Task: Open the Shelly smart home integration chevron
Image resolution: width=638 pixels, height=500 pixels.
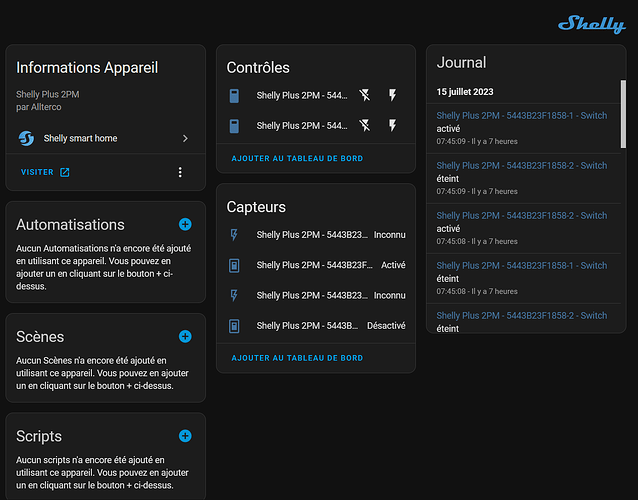Action: 185,138
